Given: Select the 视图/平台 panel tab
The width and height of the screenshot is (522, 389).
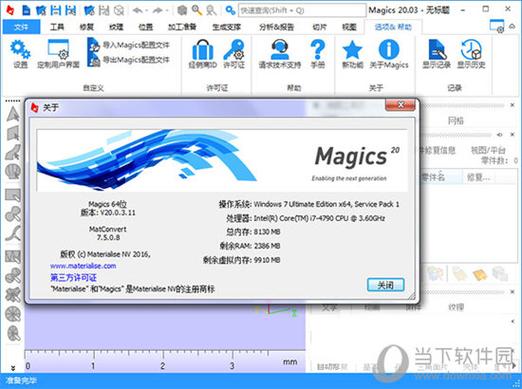Looking at the screenshot, I should point(488,150).
